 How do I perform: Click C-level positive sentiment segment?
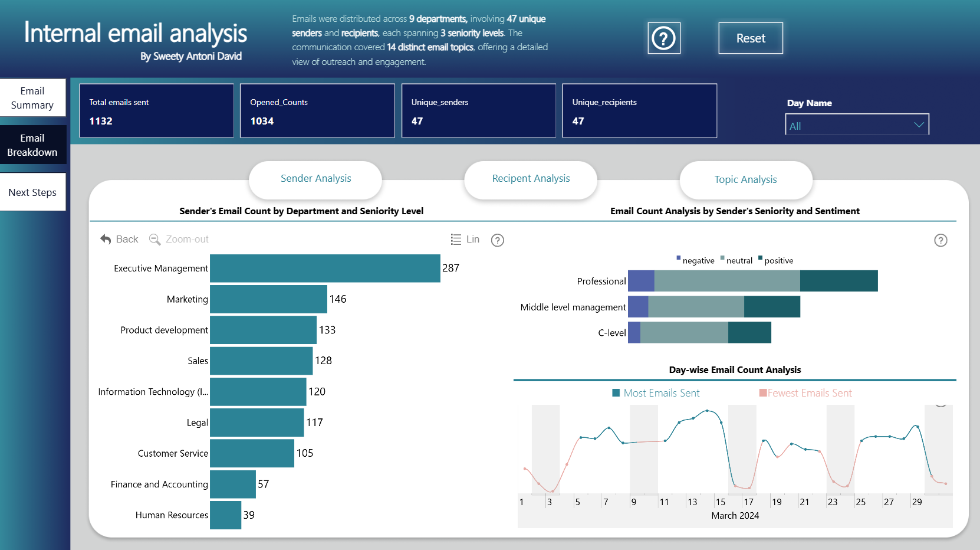coord(749,333)
